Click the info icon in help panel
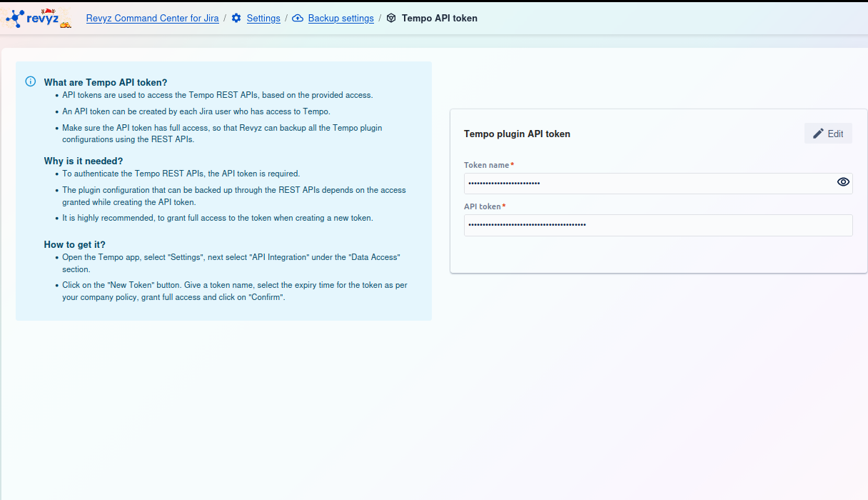 (x=31, y=81)
